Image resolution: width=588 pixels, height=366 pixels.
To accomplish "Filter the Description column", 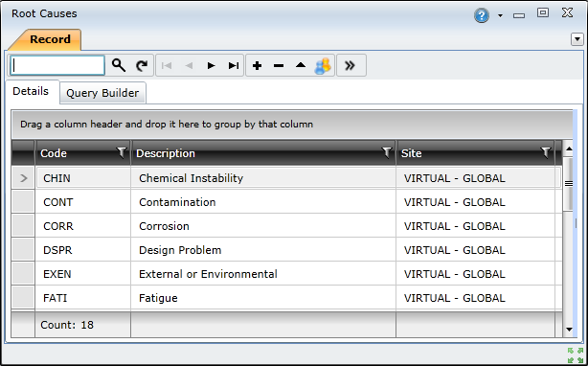I will click(x=387, y=152).
